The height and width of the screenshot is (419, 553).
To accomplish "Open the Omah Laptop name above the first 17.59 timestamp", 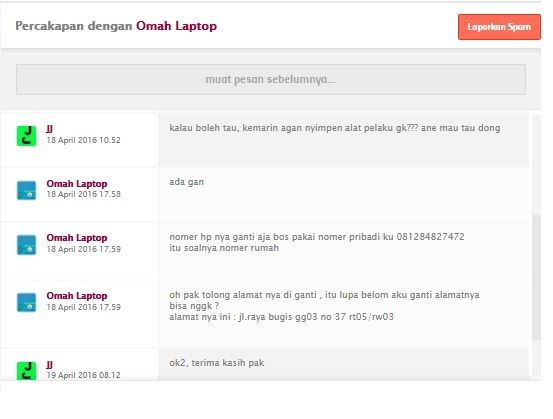I will click(77, 238).
